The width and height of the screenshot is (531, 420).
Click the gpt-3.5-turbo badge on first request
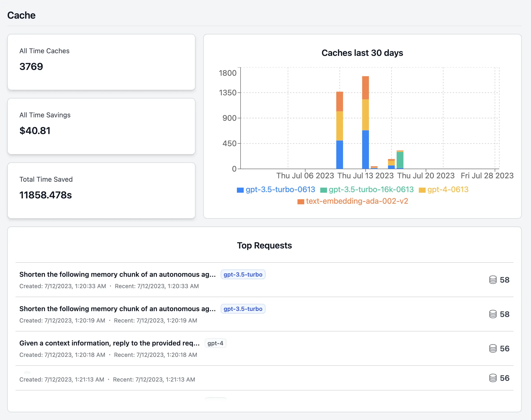coord(243,274)
